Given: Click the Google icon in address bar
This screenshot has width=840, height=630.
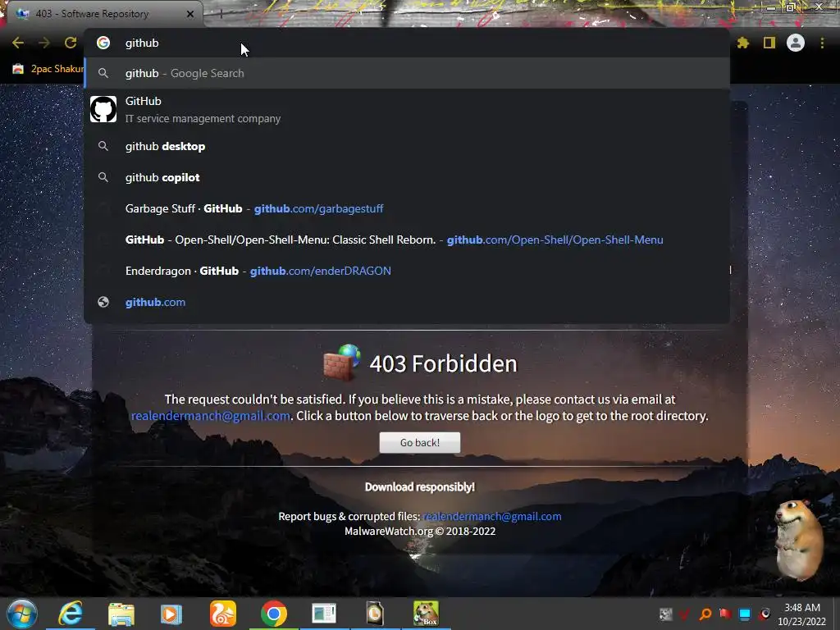Looking at the screenshot, I should click(x=103, y=43).
